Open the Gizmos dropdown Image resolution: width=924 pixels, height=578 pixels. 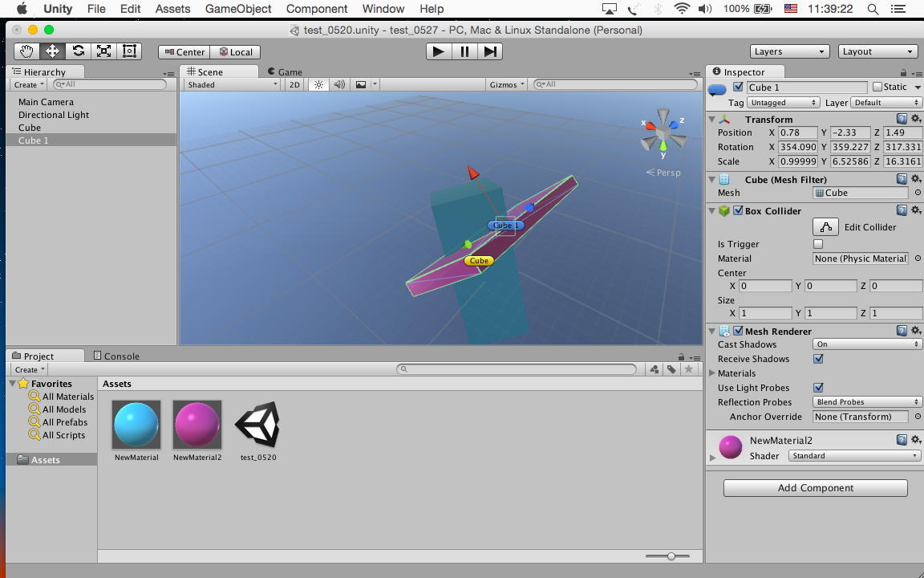507,85
